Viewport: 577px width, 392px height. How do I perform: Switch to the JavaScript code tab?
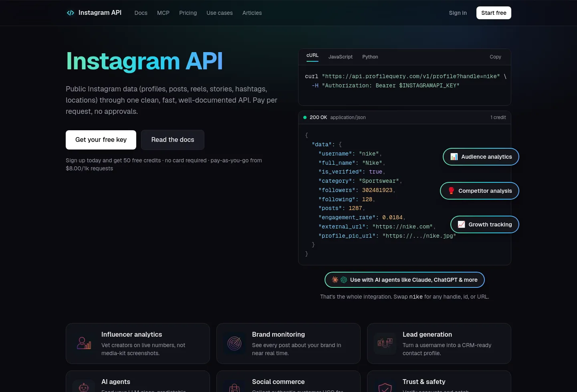tap(341, 57)
